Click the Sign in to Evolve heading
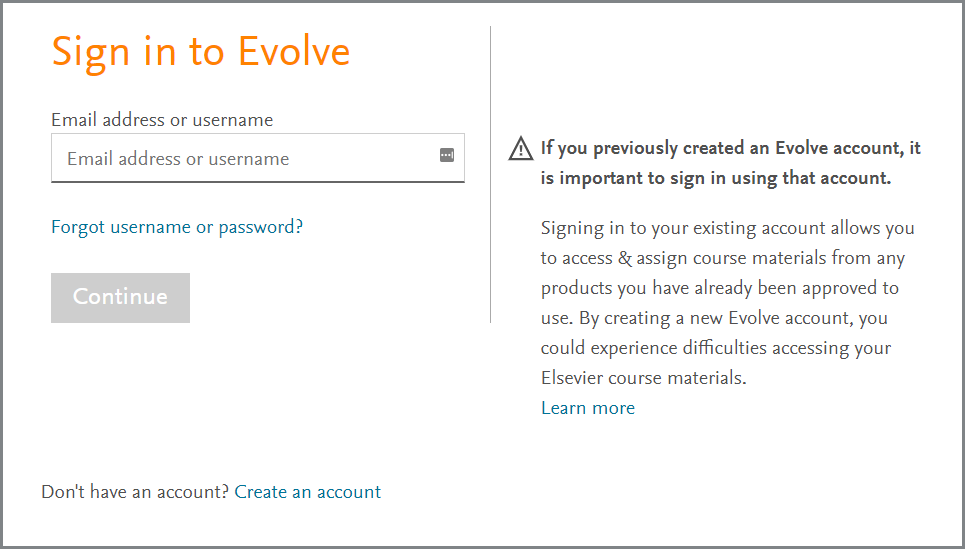The width and height of the screenshot is (965, 549). (x=201, y=53)
